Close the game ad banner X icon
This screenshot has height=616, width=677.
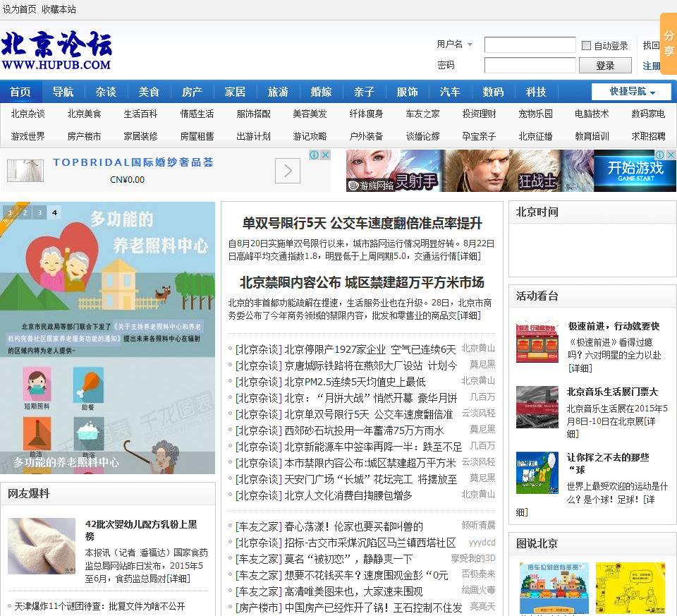[x=671, y=155]
